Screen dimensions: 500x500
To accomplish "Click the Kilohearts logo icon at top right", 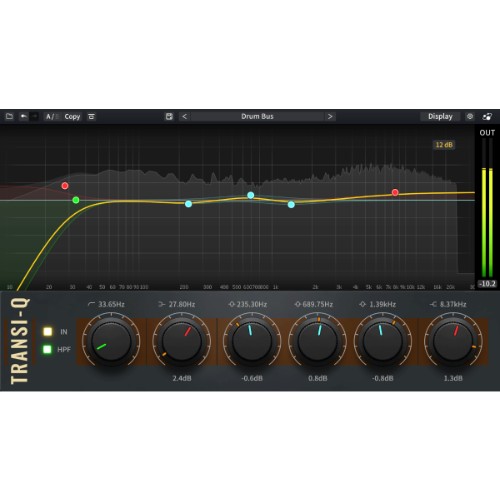I will [487, 117].
